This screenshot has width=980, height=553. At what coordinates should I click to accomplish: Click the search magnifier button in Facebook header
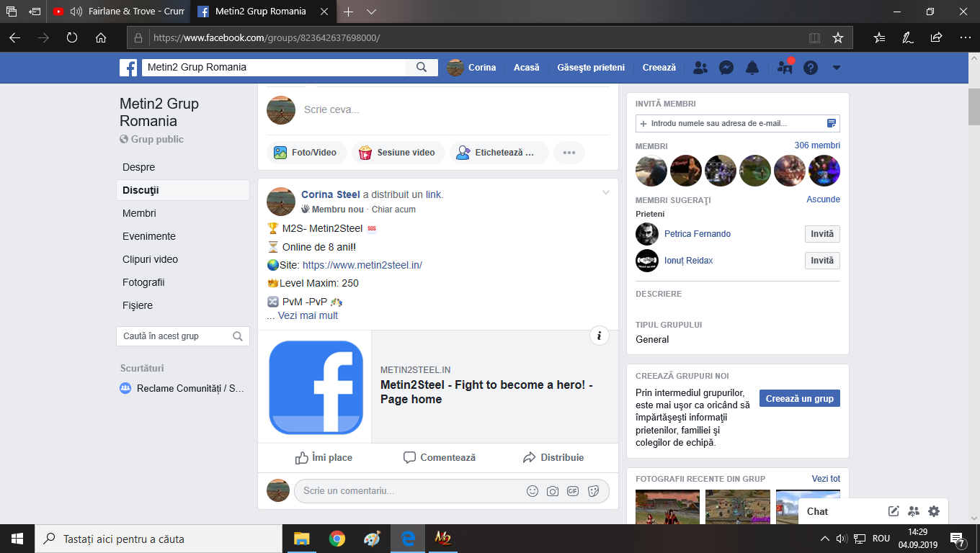[422, 68]
